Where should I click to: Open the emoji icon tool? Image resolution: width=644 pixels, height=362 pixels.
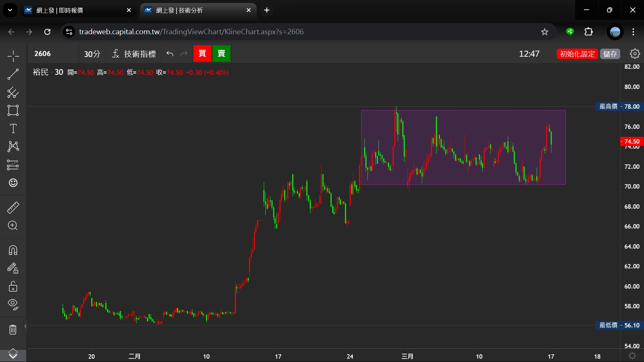(13, 183)
